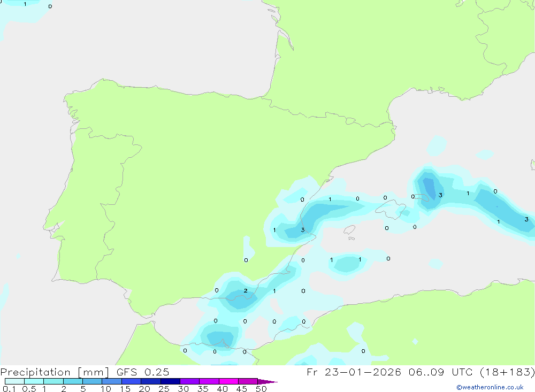Select the 45–50 mm legend swatch
Viewport: 535px width, 392px height.
tap(248, 381)
